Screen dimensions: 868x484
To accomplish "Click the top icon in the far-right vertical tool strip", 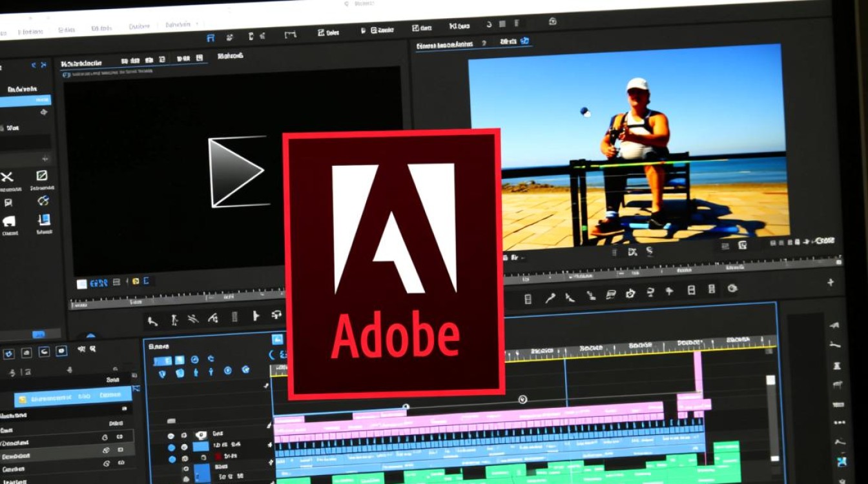I will pyautogui.click(x=834, y=324).
